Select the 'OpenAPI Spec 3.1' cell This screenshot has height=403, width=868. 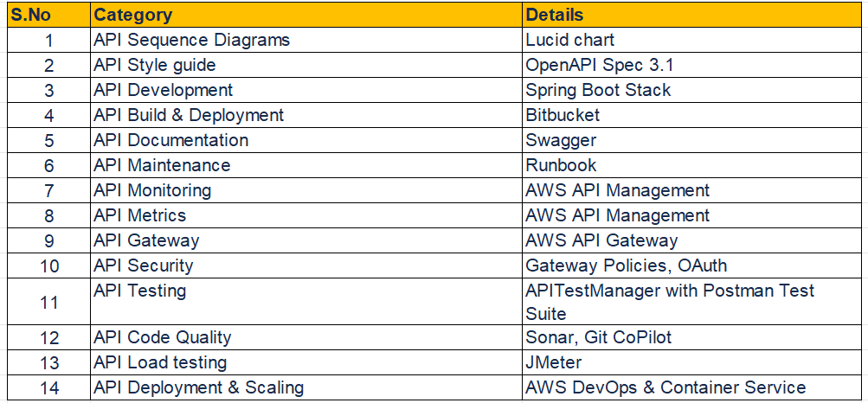691,65
